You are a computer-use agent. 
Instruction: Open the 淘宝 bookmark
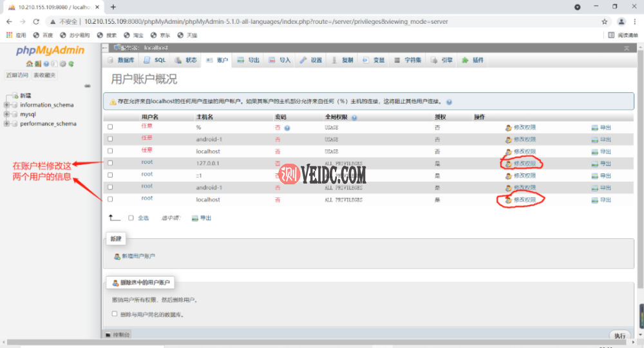[134, 35]
